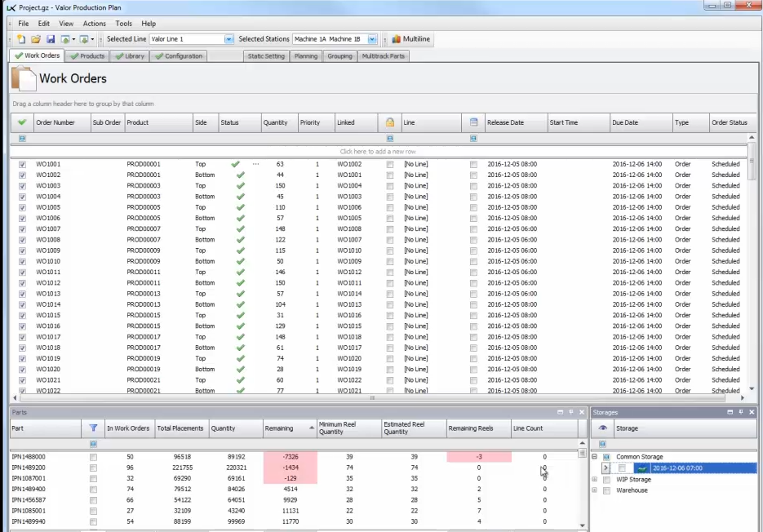Open the Selected Stations dropdown
The height and width of the screenshot is (532, 763).
[372, 38]
